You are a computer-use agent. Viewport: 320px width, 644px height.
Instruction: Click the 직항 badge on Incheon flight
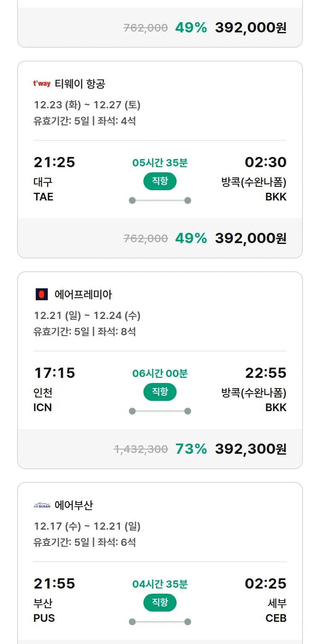(x=160, y=392)
